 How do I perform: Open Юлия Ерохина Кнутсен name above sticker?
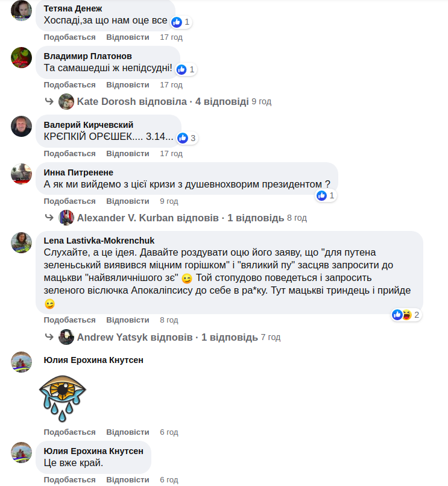click(x=93, y=360)
